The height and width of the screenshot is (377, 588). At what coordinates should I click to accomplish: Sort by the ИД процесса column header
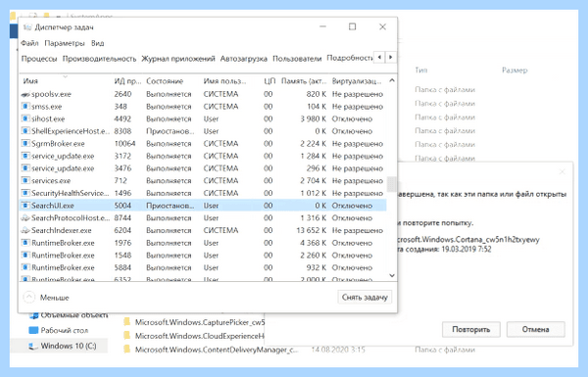click(127, 81)
